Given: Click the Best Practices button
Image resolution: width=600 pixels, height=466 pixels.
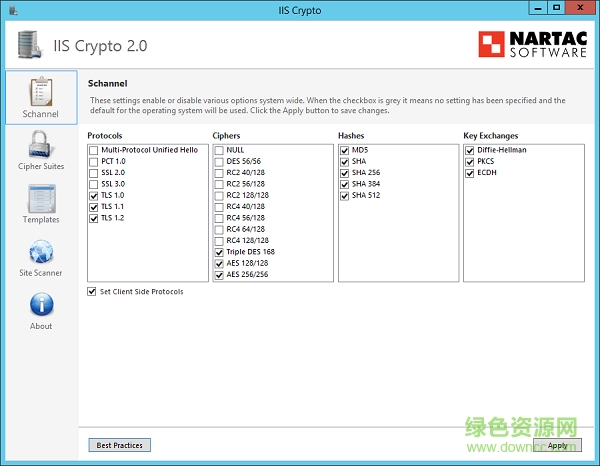Looking at the screenshot, I should pyautogui.click(x=119, y=445).
